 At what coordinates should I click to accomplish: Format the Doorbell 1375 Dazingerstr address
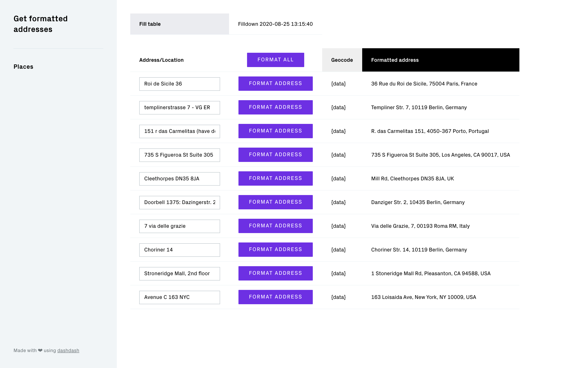[x=275, y=202]
